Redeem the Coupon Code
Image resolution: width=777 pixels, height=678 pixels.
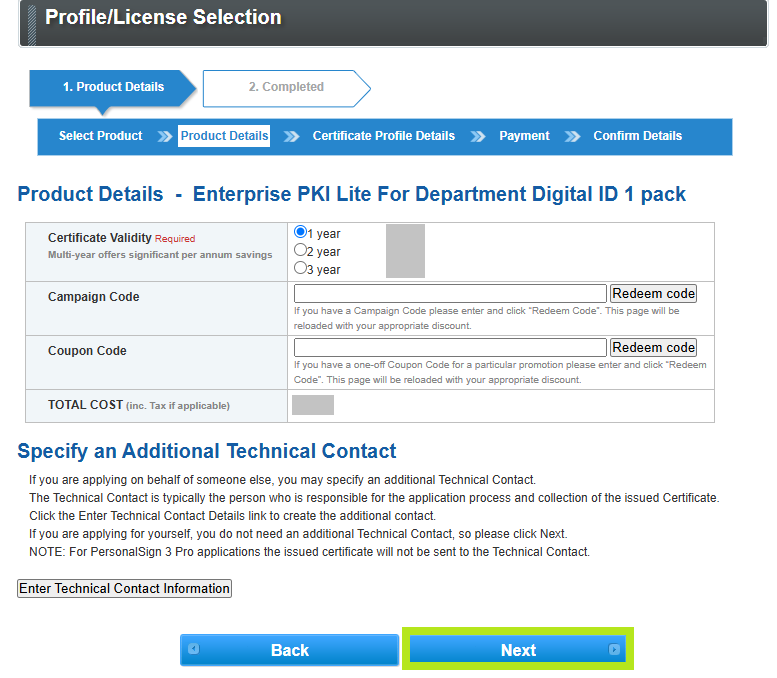pyautogui.click(x=653, y=348)
